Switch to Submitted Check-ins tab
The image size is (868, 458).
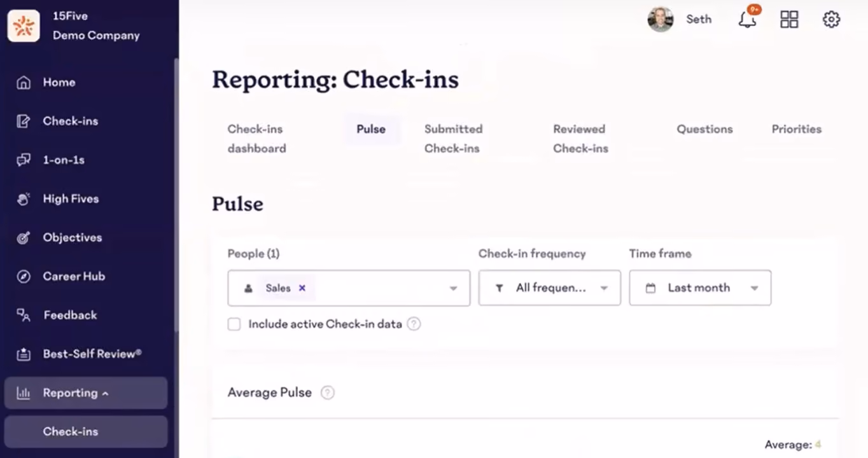pos(453,139)
